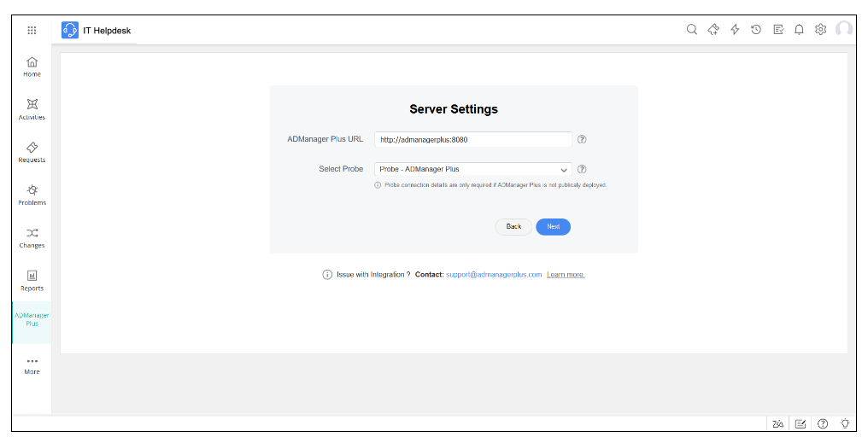
Task: Click the Server Settings heading
Action: [454, 109]
